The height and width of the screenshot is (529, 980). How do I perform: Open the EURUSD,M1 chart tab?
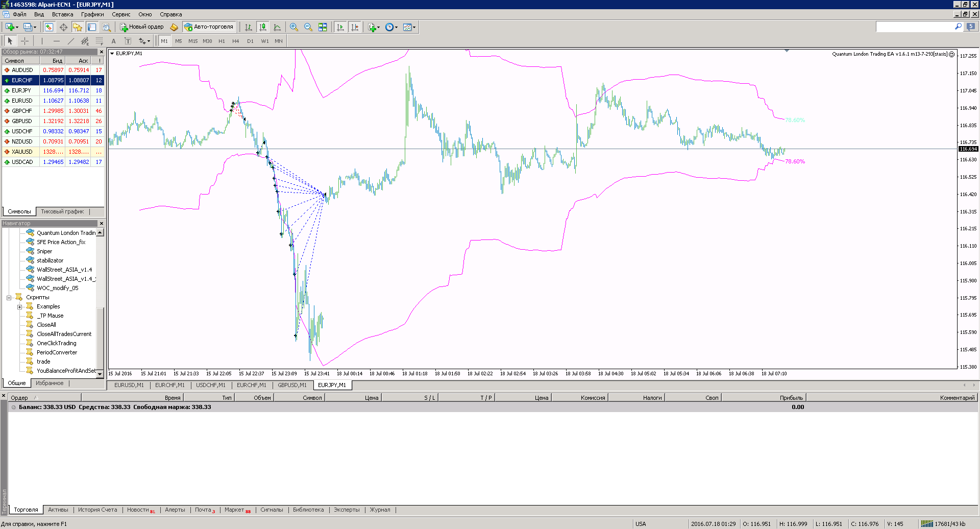pos(129,385)
